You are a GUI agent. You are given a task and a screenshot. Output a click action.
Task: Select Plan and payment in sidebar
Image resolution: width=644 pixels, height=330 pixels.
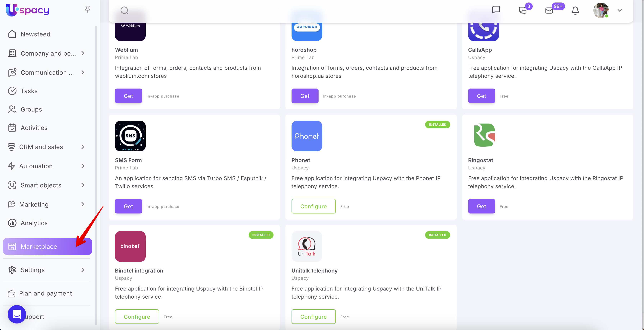click(45, 293)
